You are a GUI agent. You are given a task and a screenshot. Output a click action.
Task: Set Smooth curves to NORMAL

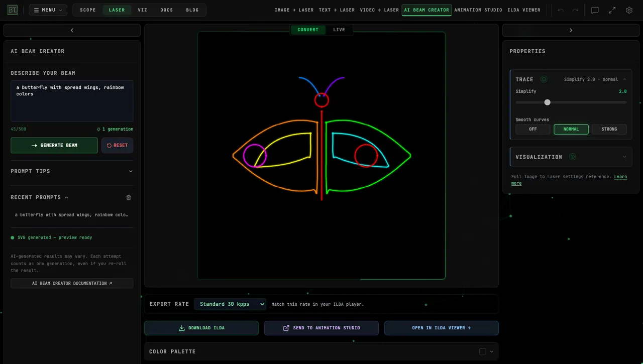click(571, 129)
